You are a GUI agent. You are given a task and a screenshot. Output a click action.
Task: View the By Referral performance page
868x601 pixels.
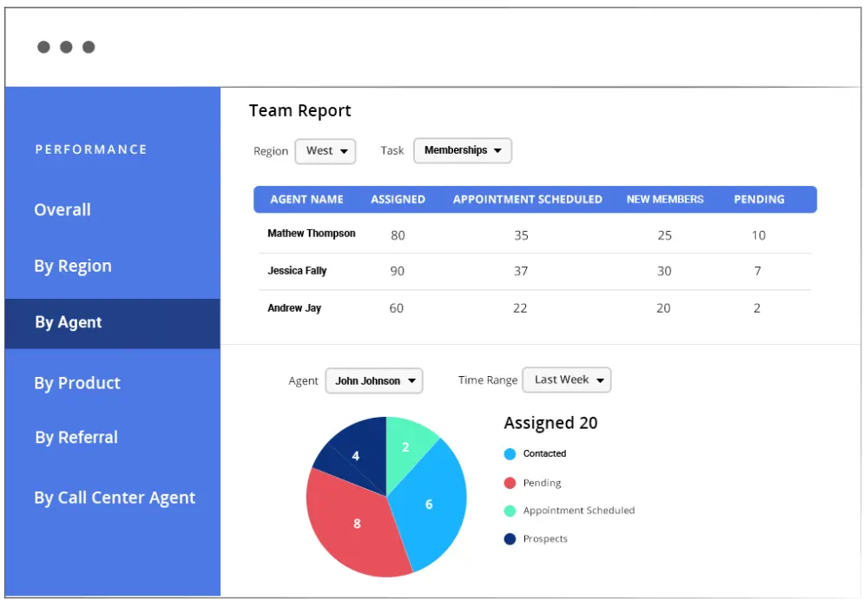pos(76,437)
